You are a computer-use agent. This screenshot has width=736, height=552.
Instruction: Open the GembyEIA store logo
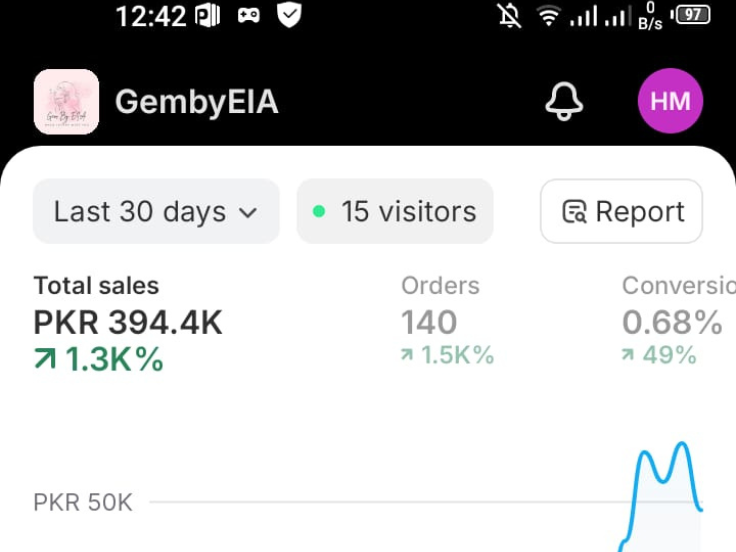coord(66,101)
